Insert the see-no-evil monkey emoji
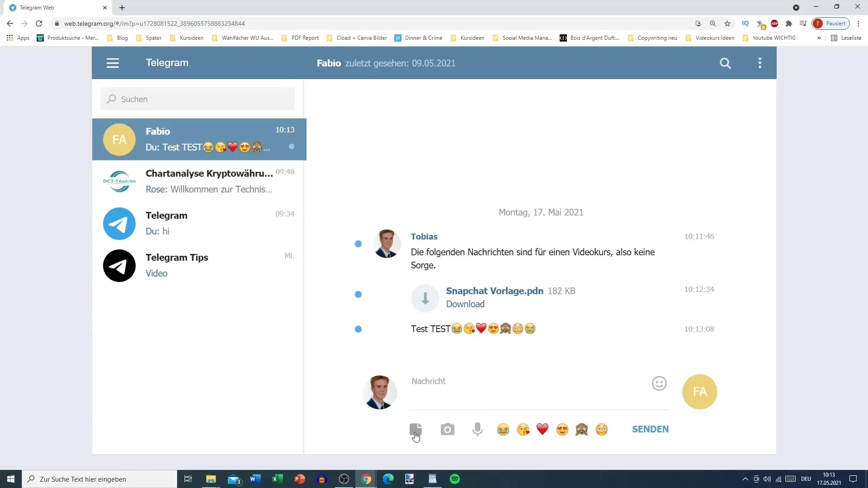The height and width of the screenshot is (488, 868). pos(582,429)
